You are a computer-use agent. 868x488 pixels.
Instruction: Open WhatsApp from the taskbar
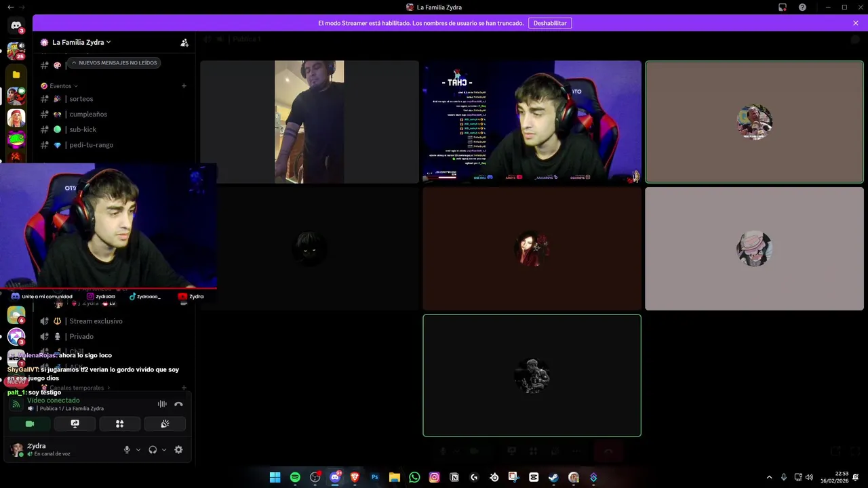tap(414, 477)
